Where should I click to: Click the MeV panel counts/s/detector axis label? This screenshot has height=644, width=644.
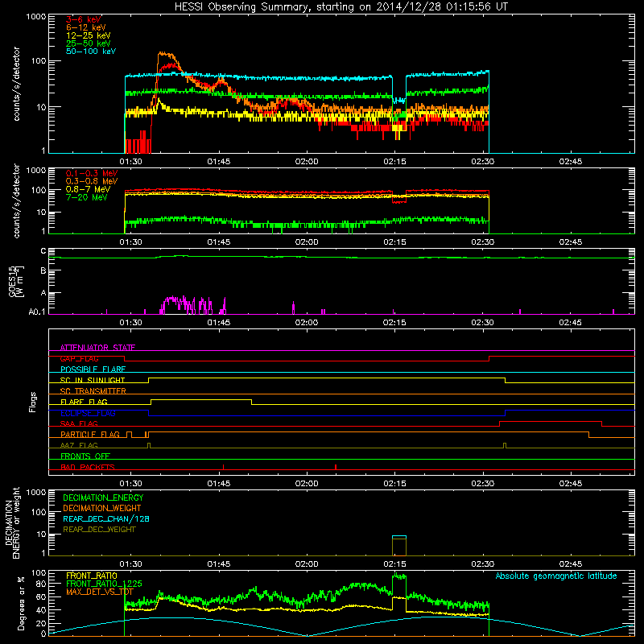16,201
